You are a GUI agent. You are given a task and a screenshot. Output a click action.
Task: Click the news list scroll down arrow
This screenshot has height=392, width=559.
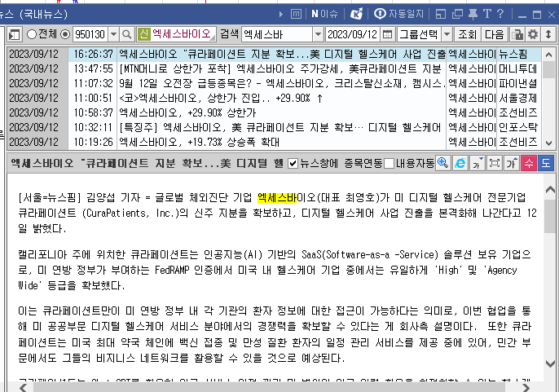point(548,143)
